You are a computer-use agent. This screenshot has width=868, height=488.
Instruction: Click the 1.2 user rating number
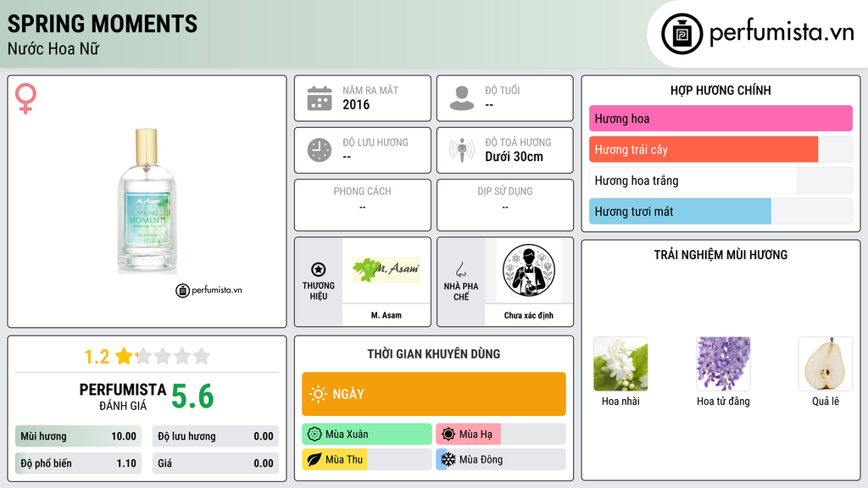pos(97,357)
